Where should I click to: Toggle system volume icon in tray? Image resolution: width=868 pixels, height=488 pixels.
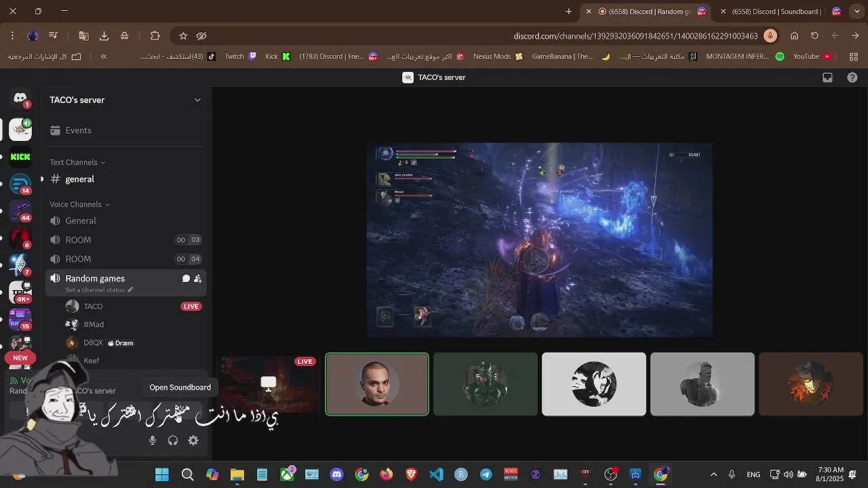789,474
